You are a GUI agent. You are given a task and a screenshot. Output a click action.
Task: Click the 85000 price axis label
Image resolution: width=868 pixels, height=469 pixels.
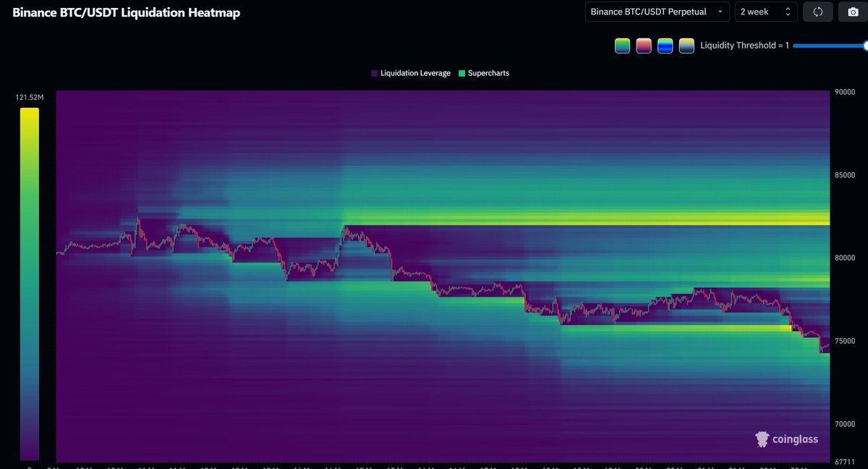click(x=846, y=175)
